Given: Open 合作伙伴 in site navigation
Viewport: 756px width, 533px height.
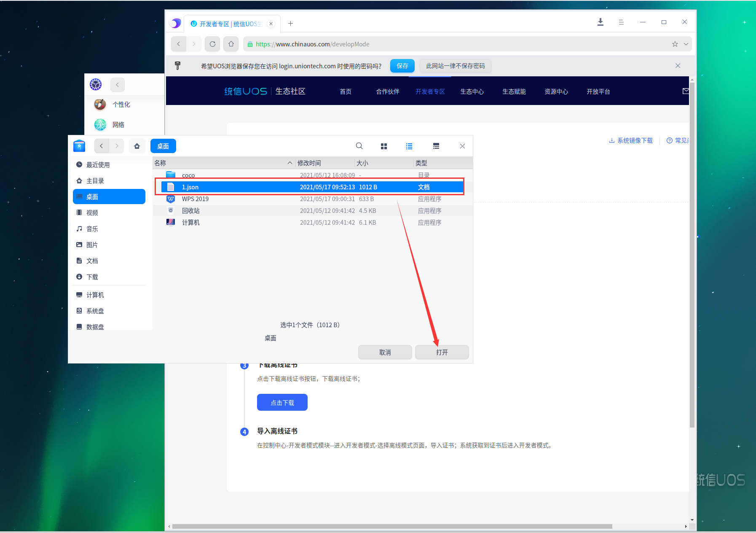Looking at the screenshot, I should (388, 92).
